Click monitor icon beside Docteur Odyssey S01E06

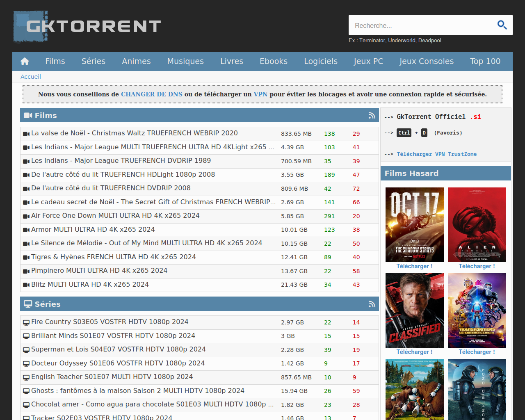pyautogui.click(x=26, y=364)
